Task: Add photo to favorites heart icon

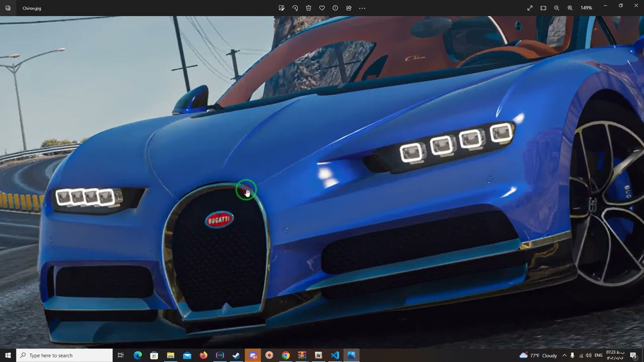Action: [x=322, y=8]
